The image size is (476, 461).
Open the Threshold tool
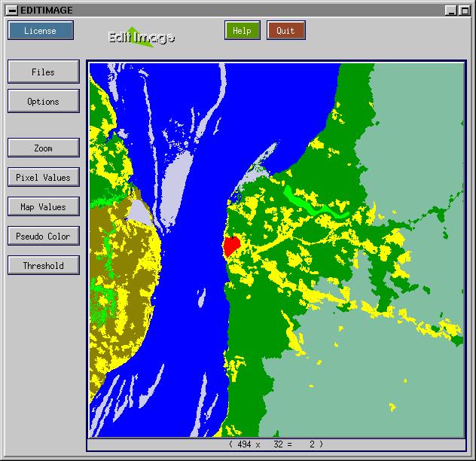click(x=44, y=265)
